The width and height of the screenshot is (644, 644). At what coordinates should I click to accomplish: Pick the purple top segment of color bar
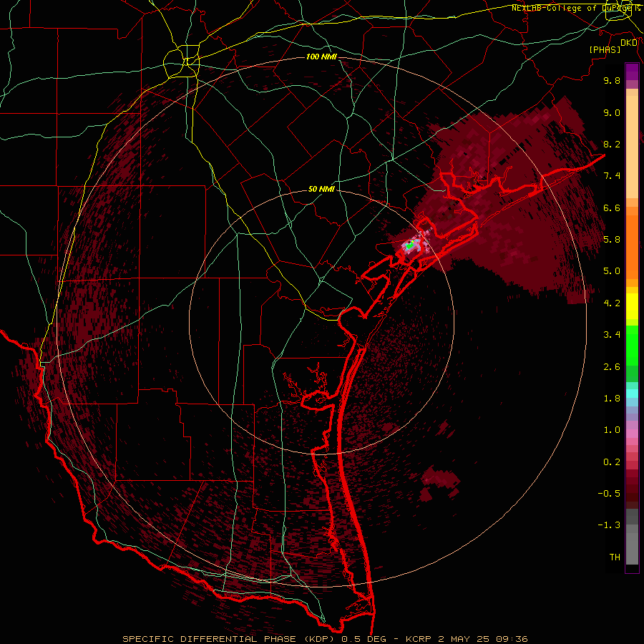point(632,72)
